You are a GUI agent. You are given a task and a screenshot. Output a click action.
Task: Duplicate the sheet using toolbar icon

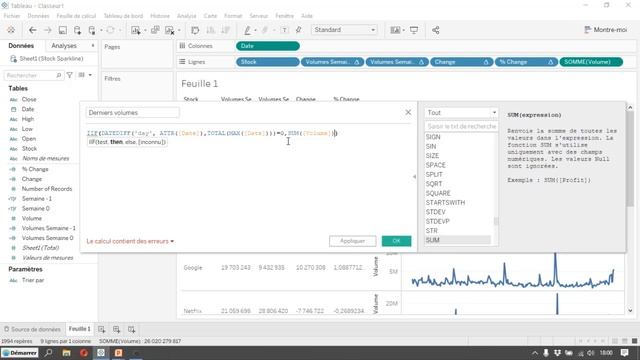155,30
